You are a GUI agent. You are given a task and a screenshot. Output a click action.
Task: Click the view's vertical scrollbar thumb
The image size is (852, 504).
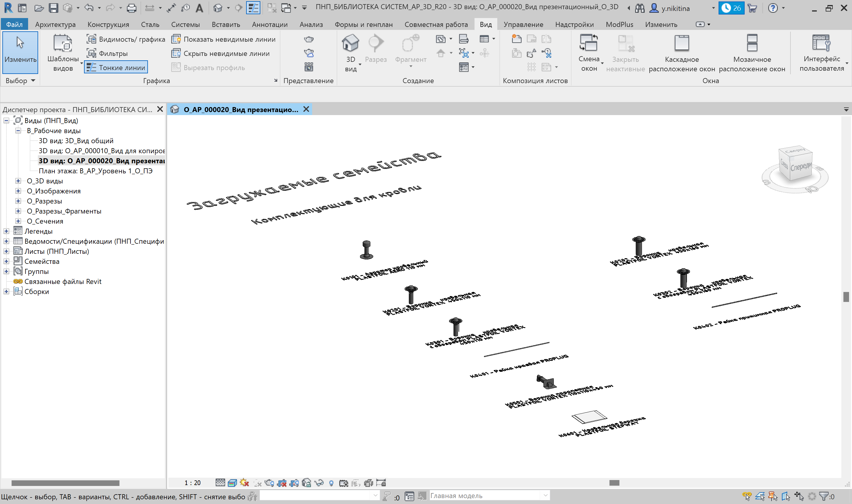(x=846, y=296)
